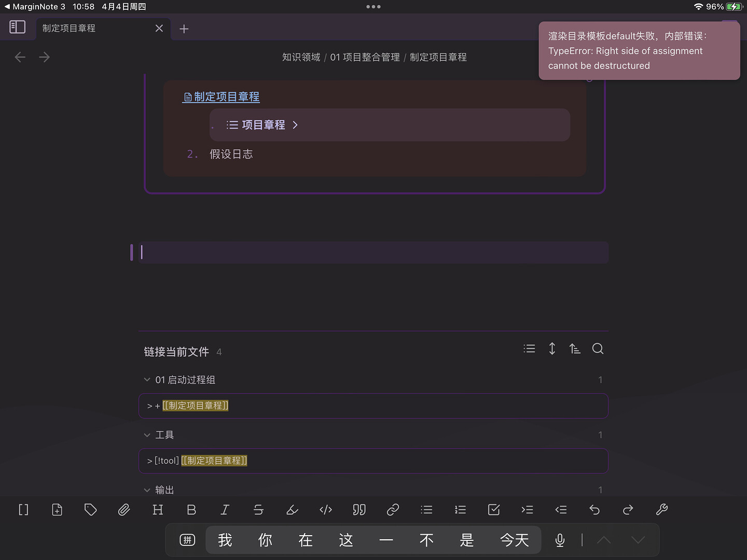
Task: Toggle show more context in backlinks
Action: (x=552, y=348)
